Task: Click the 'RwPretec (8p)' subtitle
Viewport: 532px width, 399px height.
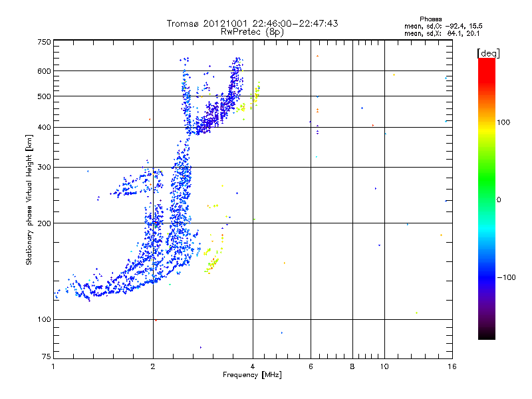Action: pyautogui.click(x=252, y=32)
